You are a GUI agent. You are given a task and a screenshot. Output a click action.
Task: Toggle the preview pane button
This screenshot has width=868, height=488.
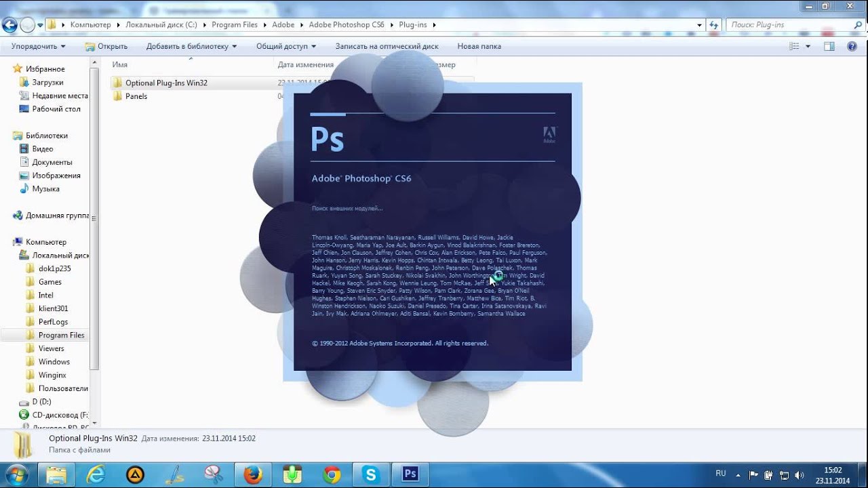829,46
